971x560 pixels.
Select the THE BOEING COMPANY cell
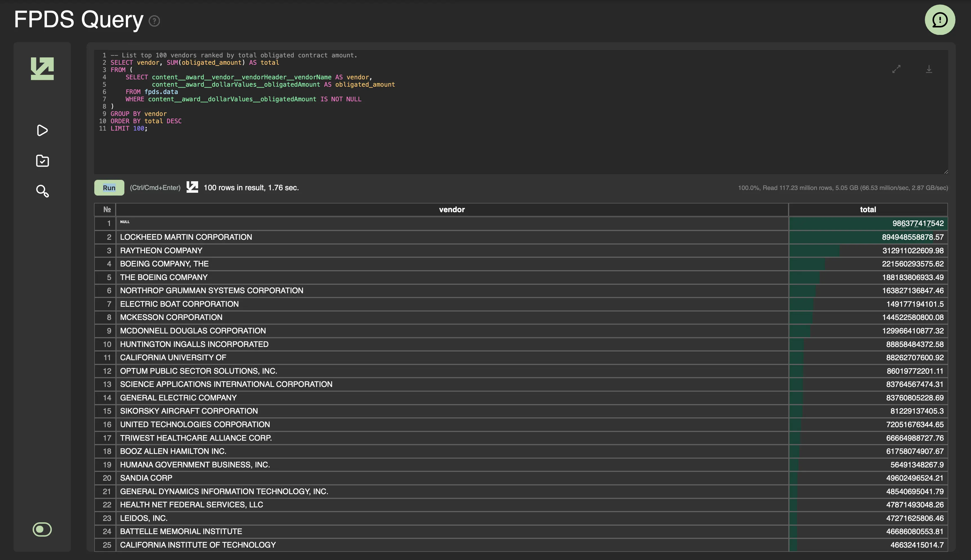point(452,277)
